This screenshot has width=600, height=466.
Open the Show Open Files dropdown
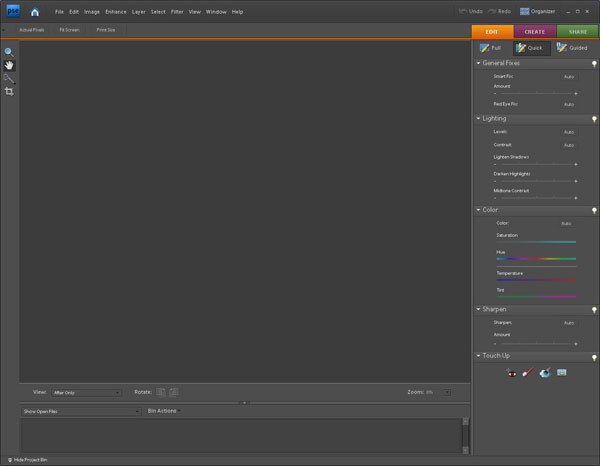point(81,412)
